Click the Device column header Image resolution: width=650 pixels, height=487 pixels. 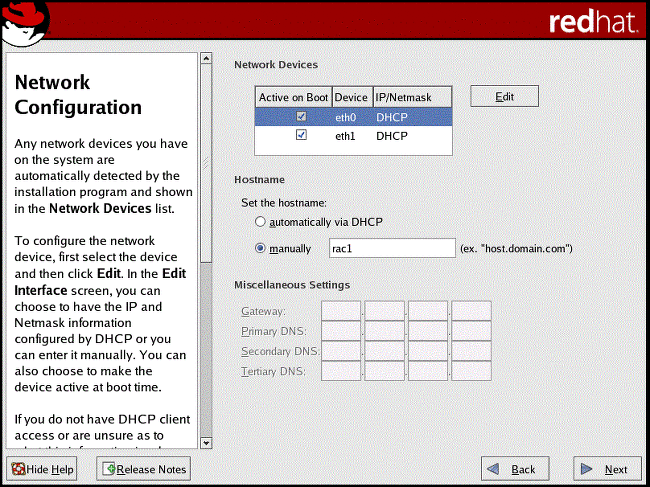coord(352,97)
